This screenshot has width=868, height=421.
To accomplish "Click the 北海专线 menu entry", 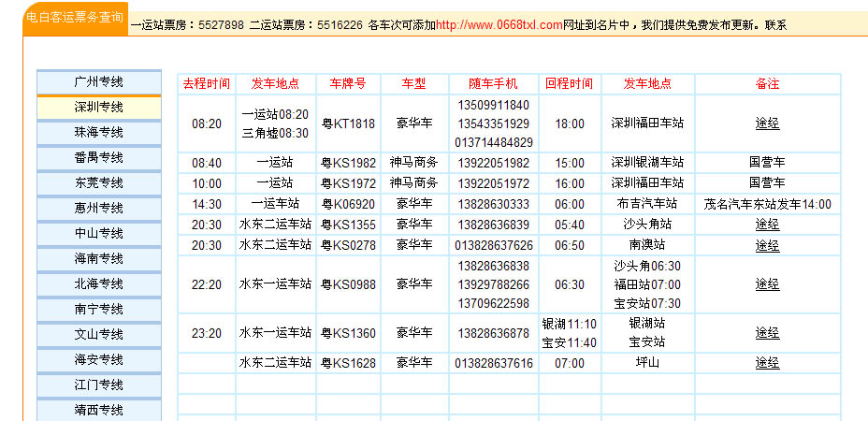I will click(x=99, y=284).
